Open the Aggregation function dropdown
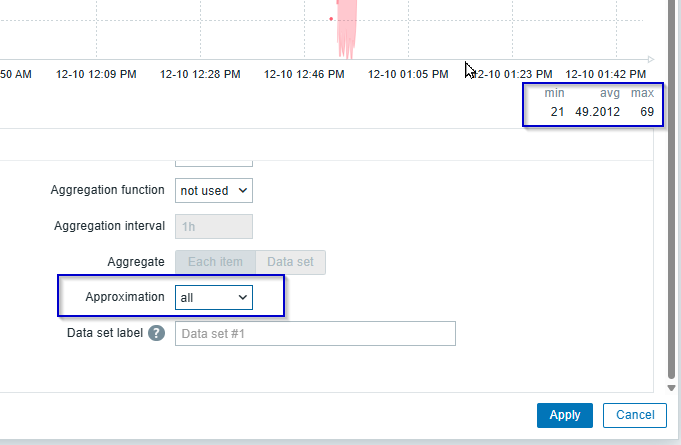This screenshot has width=681, height=445. (x=214, y=190)
